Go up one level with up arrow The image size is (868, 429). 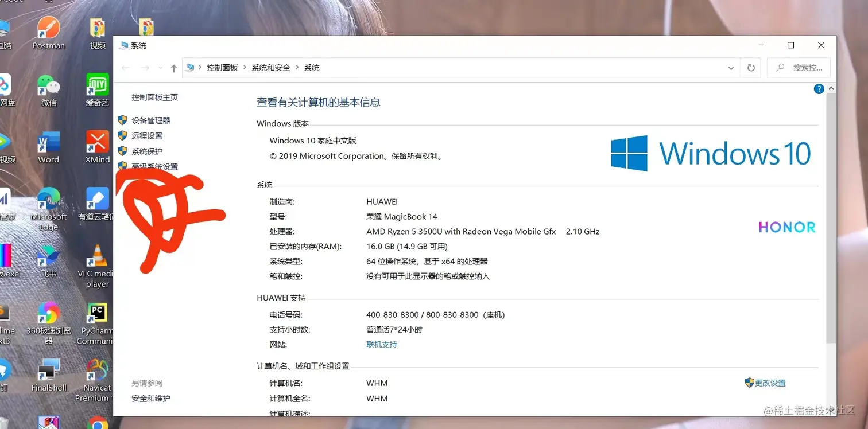click(x=173, y=68)
